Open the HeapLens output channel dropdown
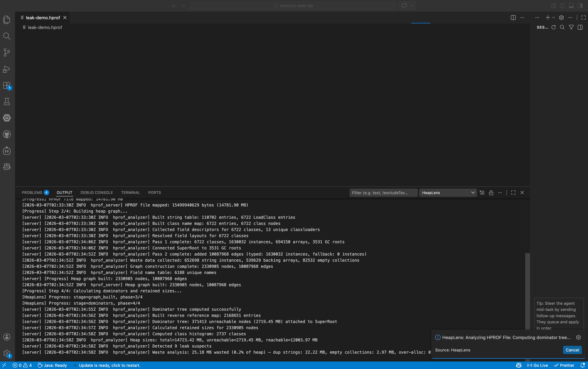Image resolution: width=588 pixels, height=369 pixels. tap(448, 193)
